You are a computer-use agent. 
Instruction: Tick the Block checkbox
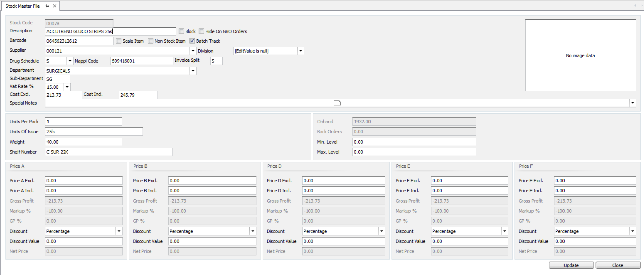tap(181, 31)
